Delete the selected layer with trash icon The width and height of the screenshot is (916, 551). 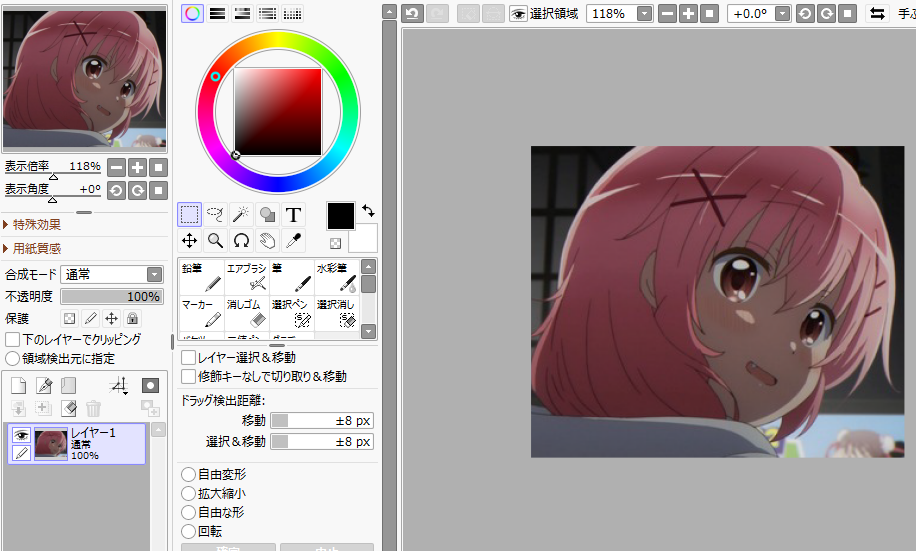click(x=93, y=408)
